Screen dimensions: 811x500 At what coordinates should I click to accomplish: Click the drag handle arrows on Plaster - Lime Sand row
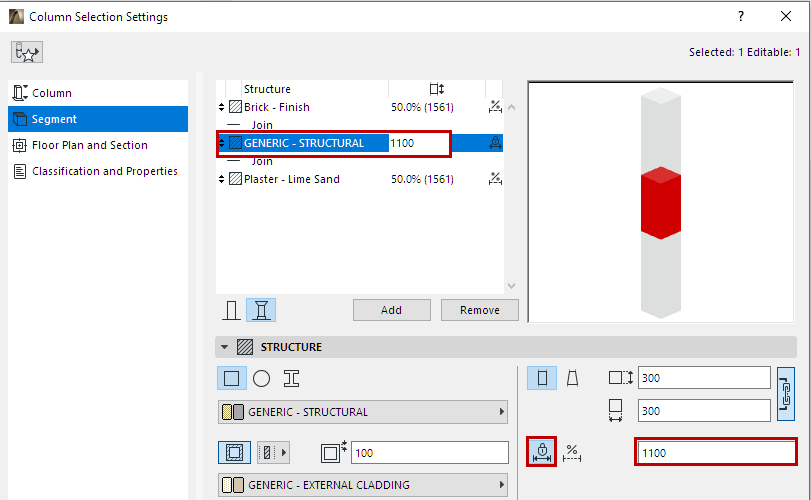click(221, 179)
